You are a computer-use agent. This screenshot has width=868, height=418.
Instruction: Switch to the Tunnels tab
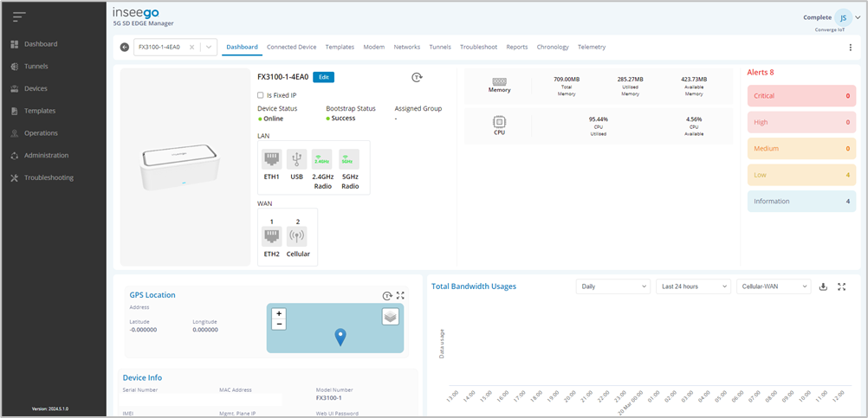pyautogui.click(x=440, y=47)
